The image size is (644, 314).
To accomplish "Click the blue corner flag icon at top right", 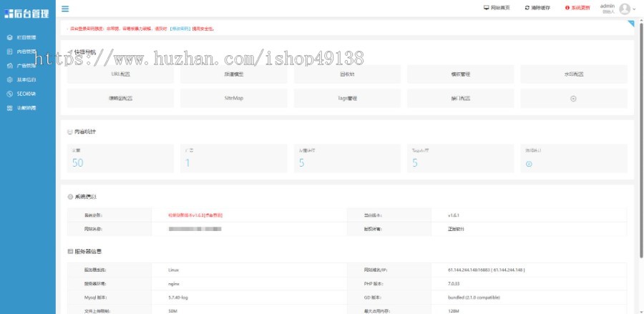I will (631, 24).
